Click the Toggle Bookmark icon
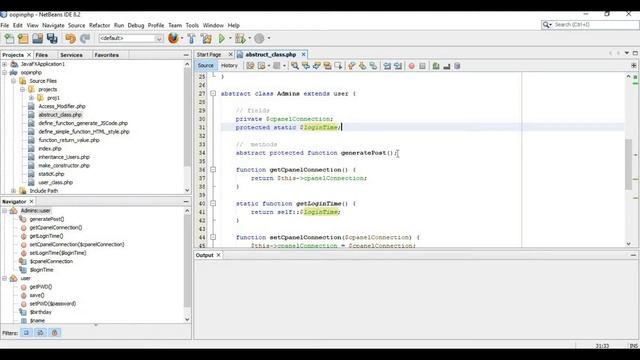 click(x=373, y=66)
